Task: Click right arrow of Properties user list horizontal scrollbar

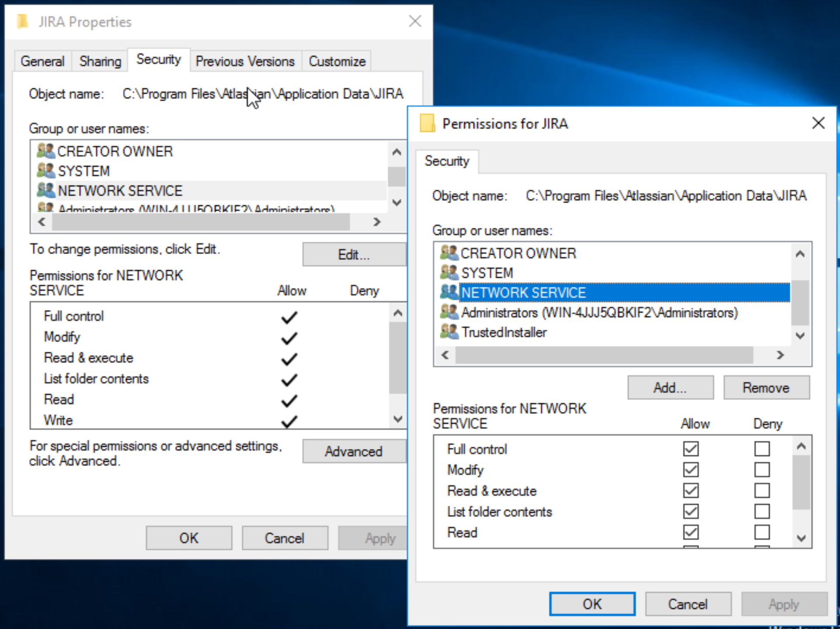Action: point(377,222)
